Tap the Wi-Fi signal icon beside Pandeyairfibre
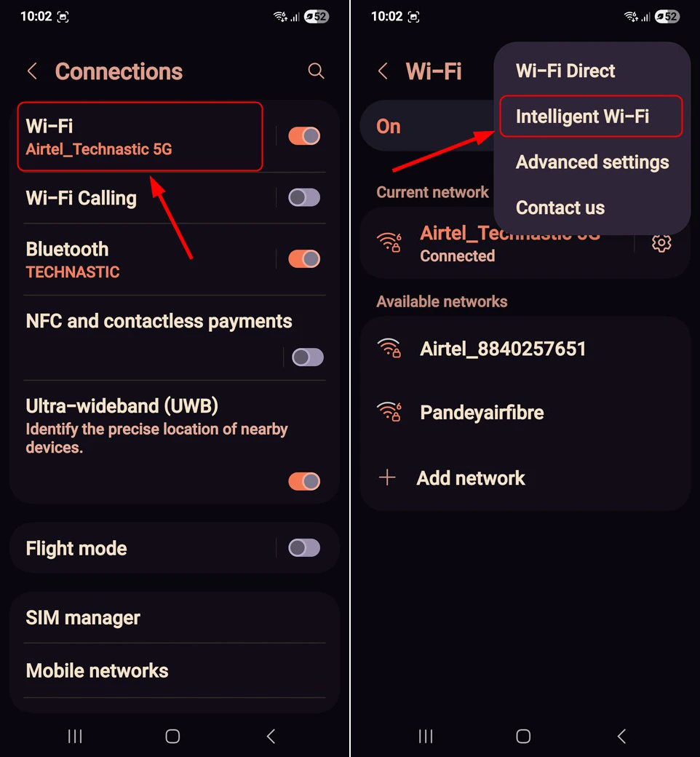 click(389, 412)
